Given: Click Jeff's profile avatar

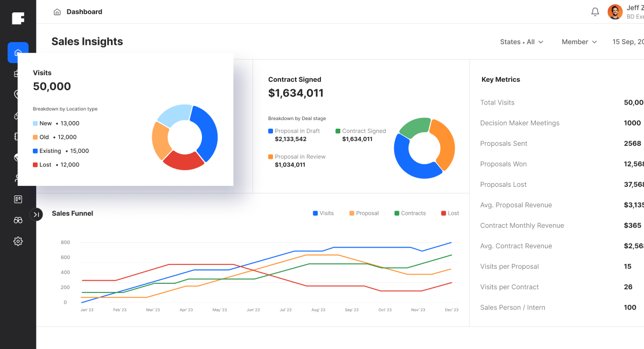Looking at the screenshot, I should pyautogui.click(x=615, y=12).
